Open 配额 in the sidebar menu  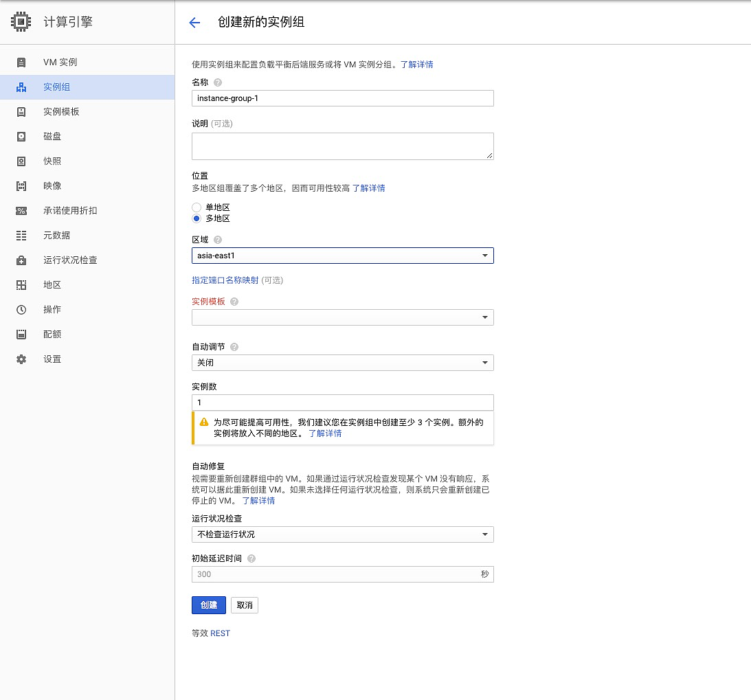pyautogui.click(x=52, y=335)
